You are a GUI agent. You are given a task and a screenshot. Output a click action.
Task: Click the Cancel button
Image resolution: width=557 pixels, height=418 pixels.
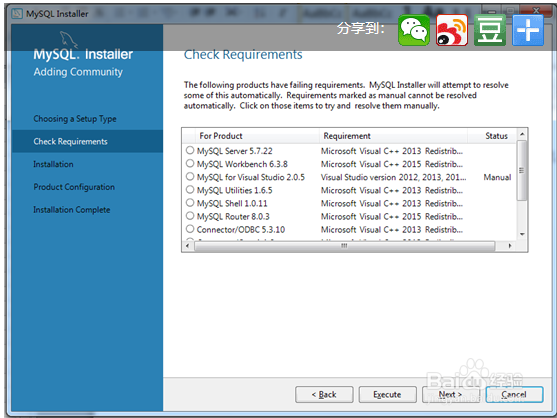point(514,395)
